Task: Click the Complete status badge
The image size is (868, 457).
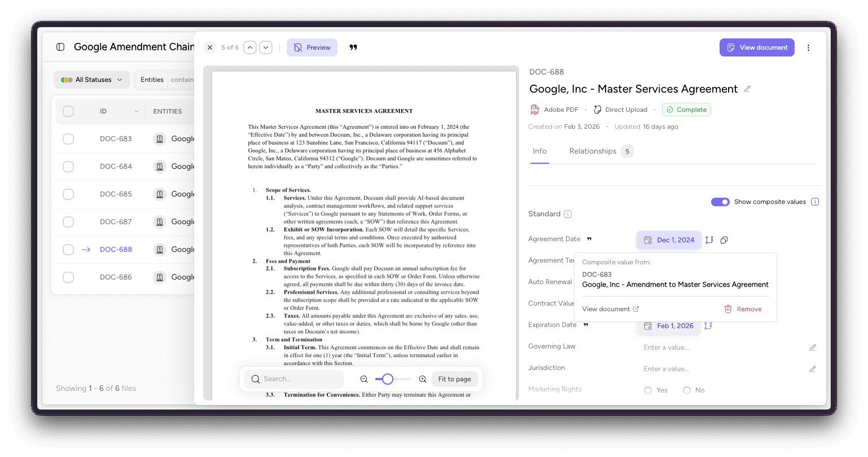Action: tap(686, 110)
